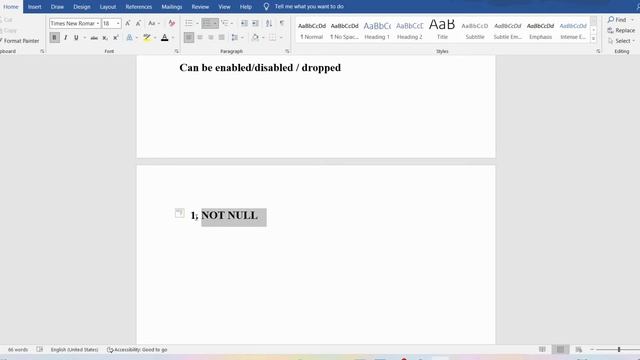This screenshot has width=640, height=360.
Task: Click Tell me what you want field
Action: pyautogui.click(x=309, y=7)
